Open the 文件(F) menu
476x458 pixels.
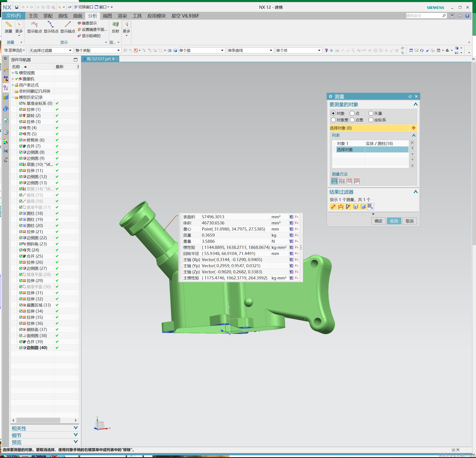pos(13,16)
